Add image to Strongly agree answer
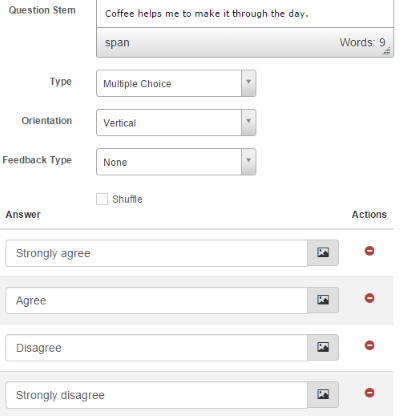 click(x=323, y=253)
